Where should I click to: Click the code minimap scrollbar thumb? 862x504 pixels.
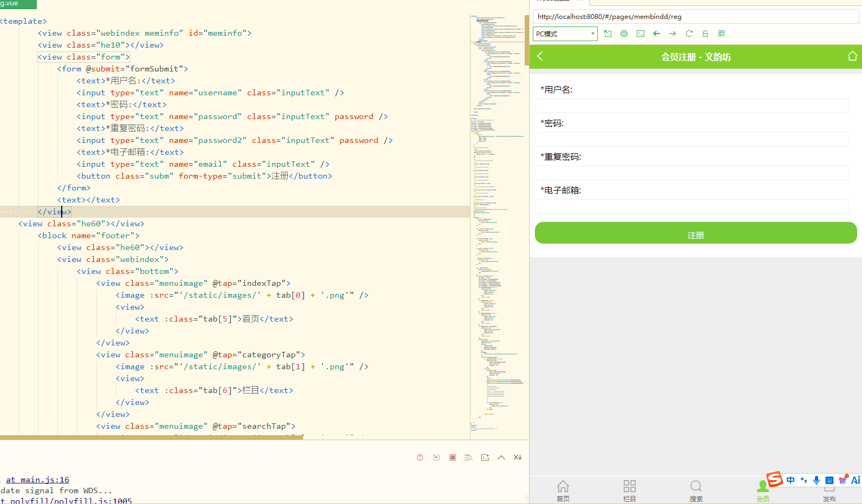pos(527,40)
